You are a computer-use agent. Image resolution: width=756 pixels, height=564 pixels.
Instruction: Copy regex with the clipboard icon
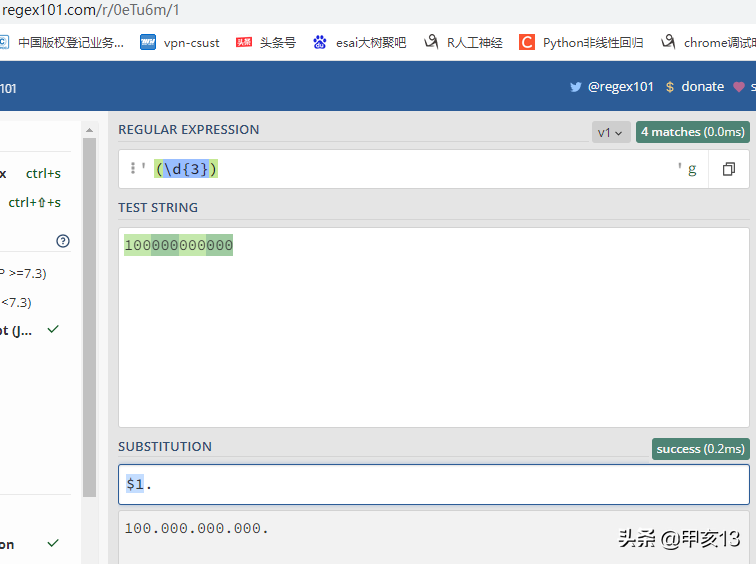(729, 169)
